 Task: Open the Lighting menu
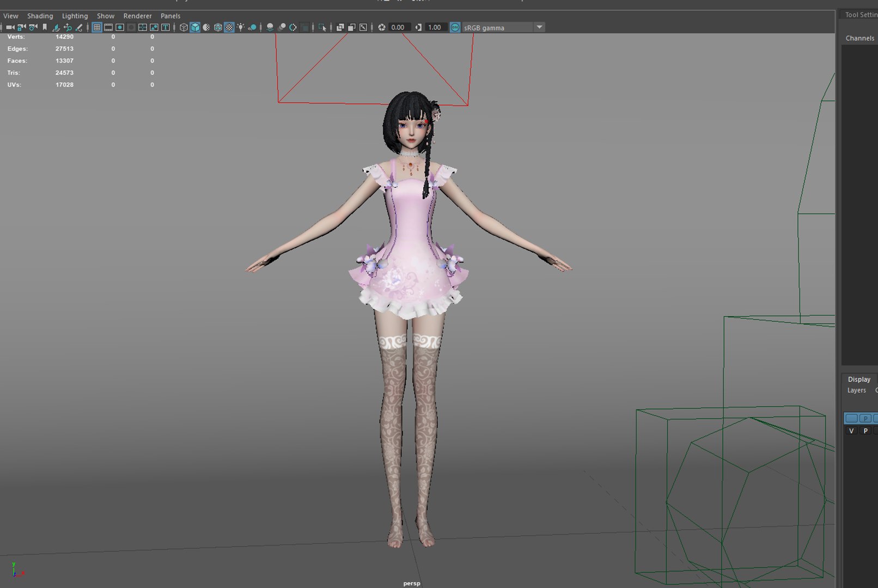point(75,16)
